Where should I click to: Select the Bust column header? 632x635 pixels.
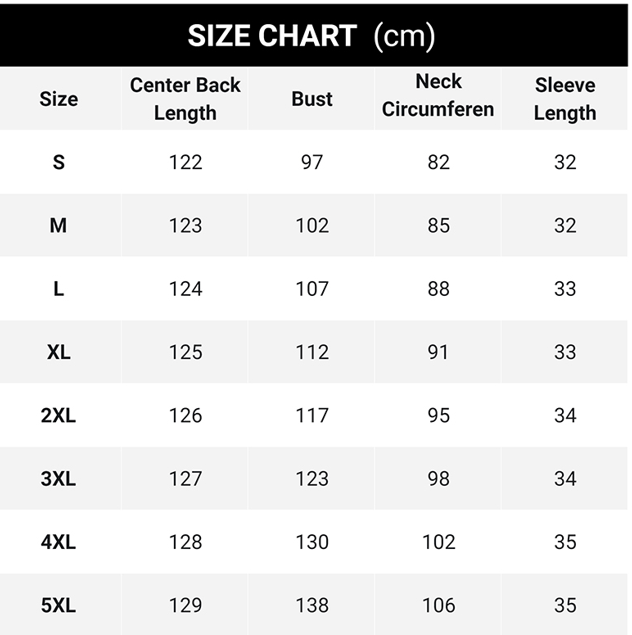[x=312, y=99]
